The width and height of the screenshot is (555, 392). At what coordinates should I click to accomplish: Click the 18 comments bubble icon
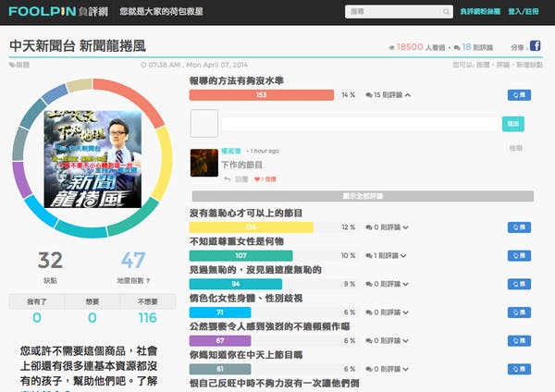[457, 48]
